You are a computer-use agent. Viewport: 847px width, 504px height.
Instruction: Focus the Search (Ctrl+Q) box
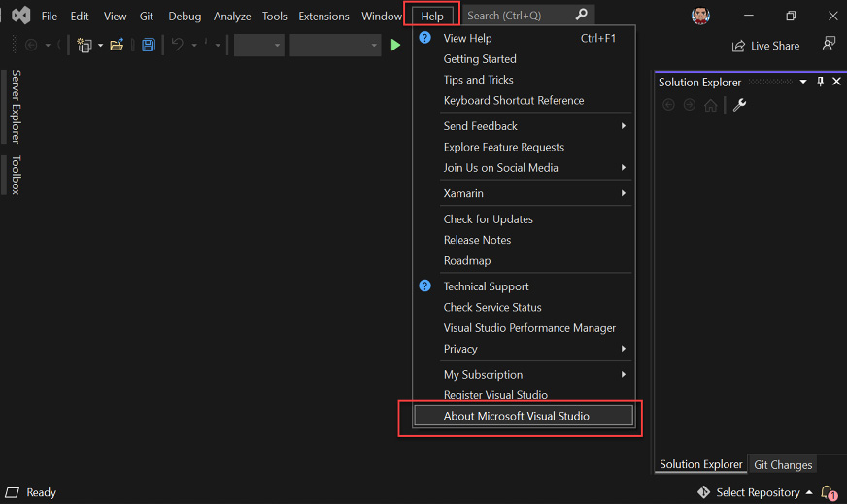(527, 16)
